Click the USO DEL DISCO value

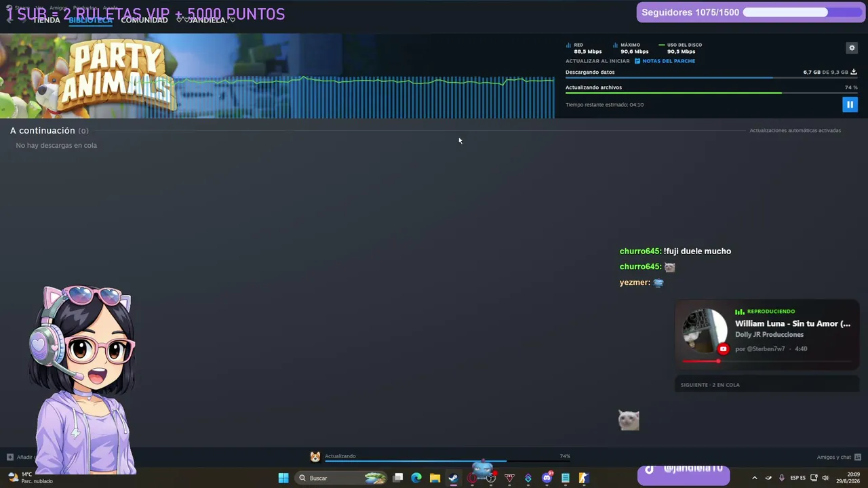point(681,52)
